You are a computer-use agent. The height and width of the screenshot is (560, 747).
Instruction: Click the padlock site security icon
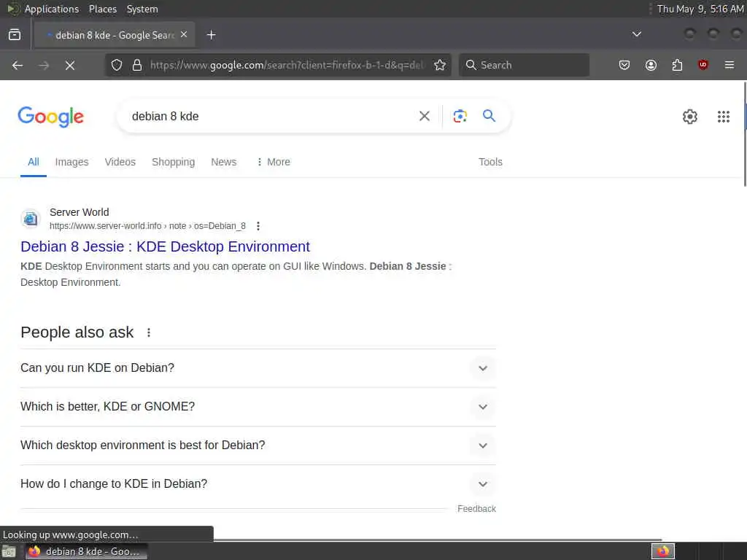pos(137,65)
